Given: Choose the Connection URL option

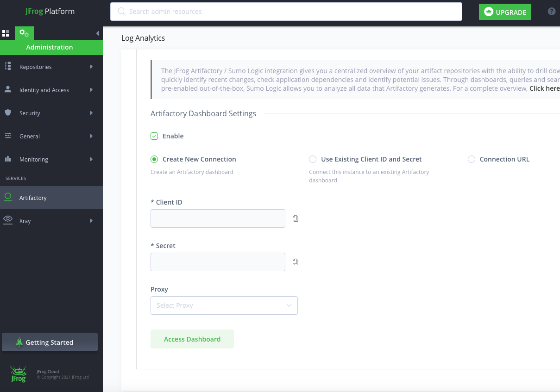Looking at the screenshot, I should pos(471,159).
